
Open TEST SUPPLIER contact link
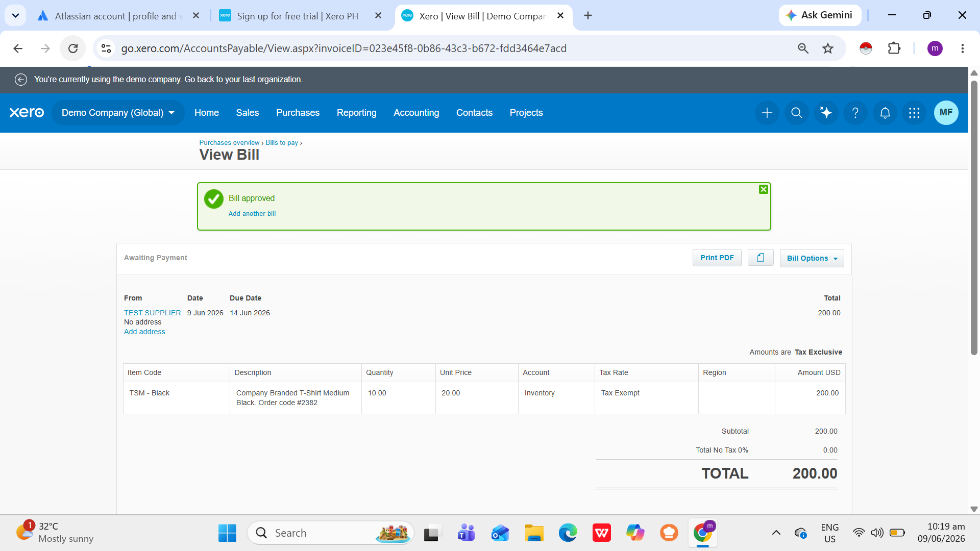152,313
